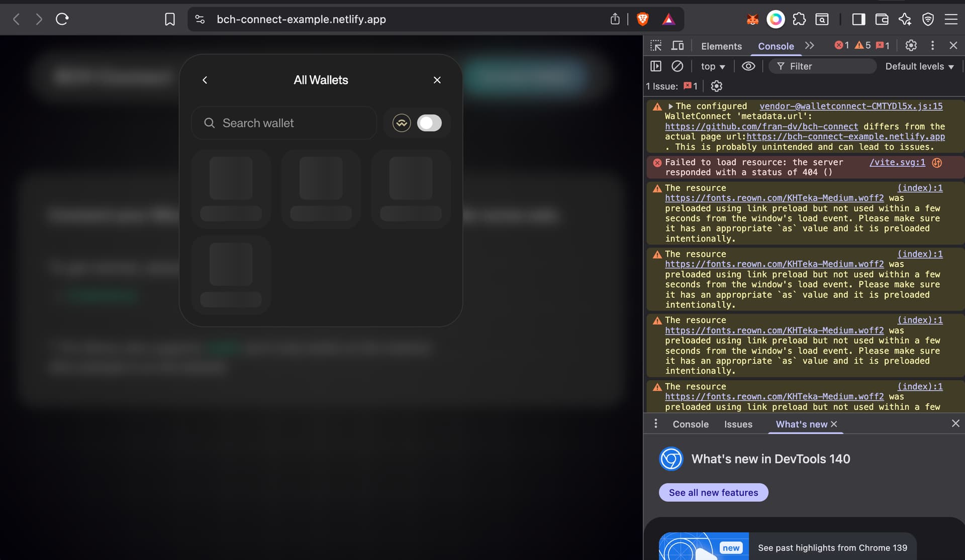Viewport: 965px width, 560px height.
Task: Click the See all new features button
Action: tap(713, 493)
